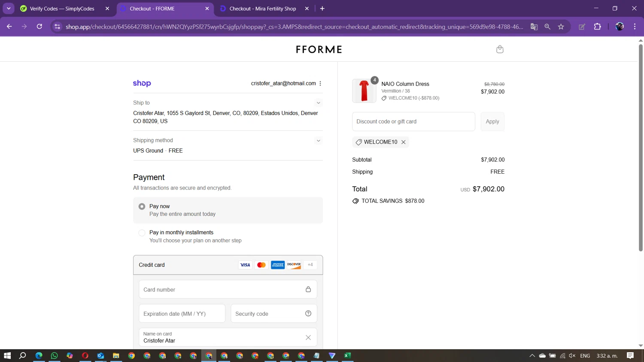Image resolution: width=644 pixels, height=362 pixels.
Task: Clear the Name on card field
Action: 308,338
